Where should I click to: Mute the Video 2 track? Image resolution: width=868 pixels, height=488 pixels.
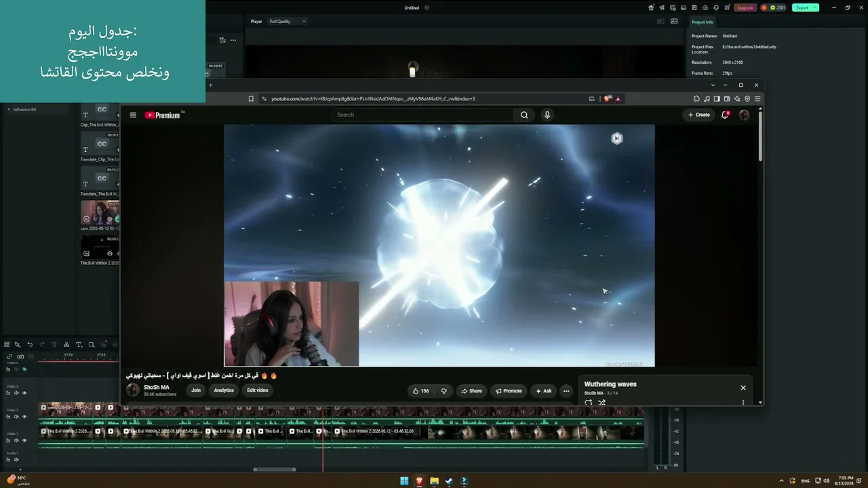coord(17,417)
